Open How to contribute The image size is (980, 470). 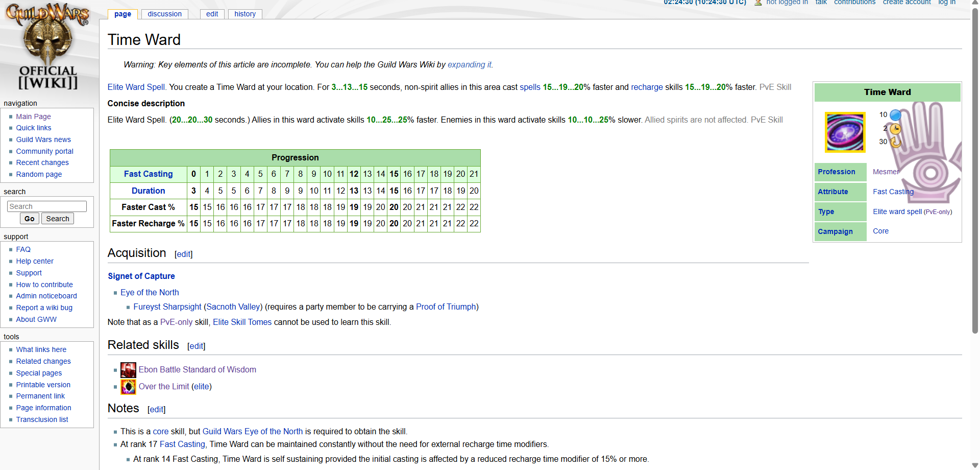pos(44,285)
